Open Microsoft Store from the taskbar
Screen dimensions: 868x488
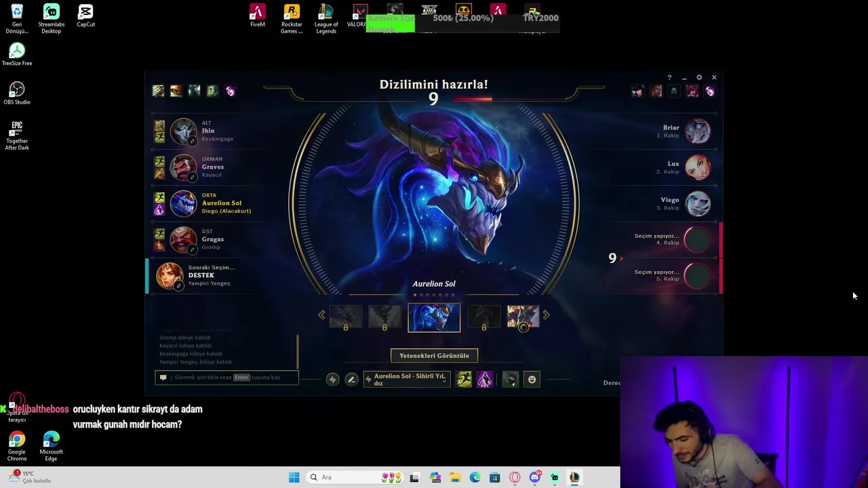tap(494, 477)
